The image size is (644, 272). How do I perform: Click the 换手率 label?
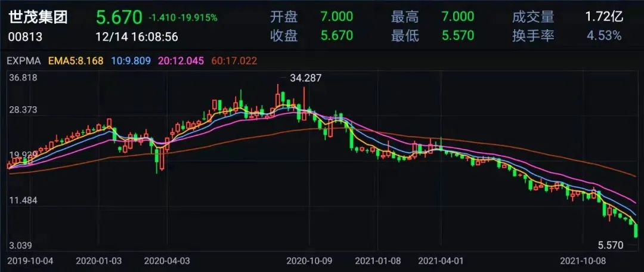click(x=533, y=36)
